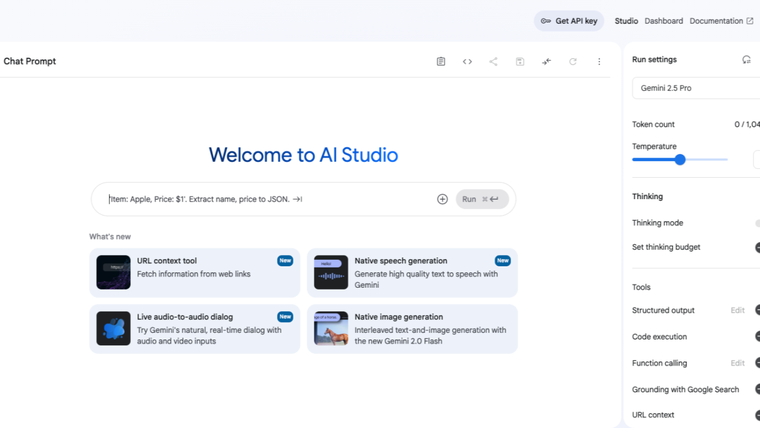The image size is (760, 428).
Task: Toggle the Code execution switch
Action: [x=757, y=336]
